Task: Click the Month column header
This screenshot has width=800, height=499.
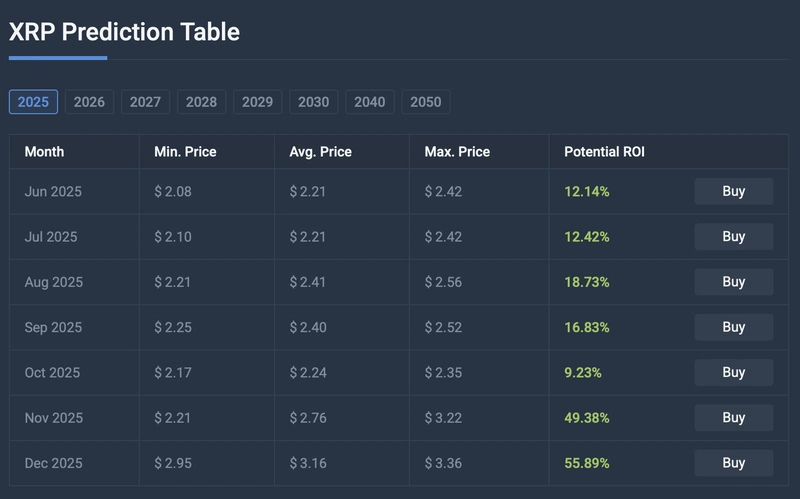Action: 44,152
